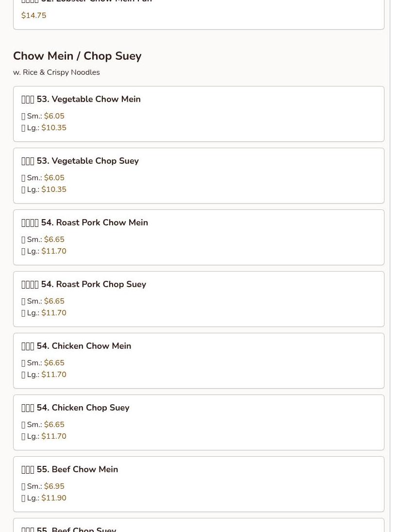Click the Chow Mein / Chop Suey heading
This screenshot has height=532, width=400.
tap(77, 56)
